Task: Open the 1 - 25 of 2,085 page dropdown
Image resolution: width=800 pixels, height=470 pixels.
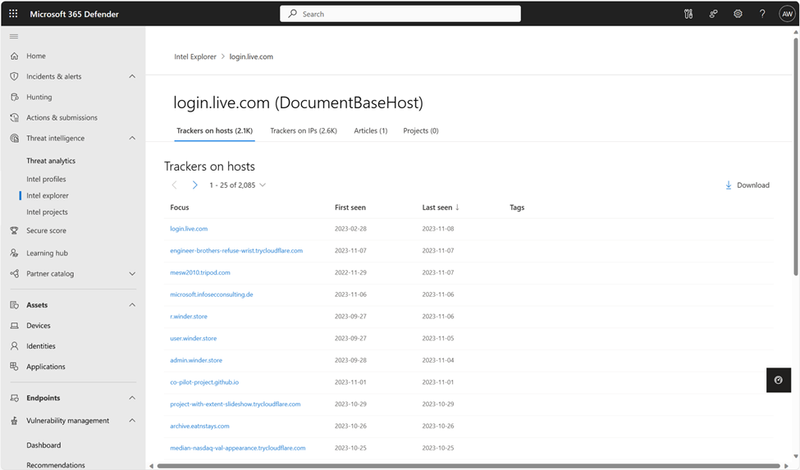Action: [x=238, y=185]
